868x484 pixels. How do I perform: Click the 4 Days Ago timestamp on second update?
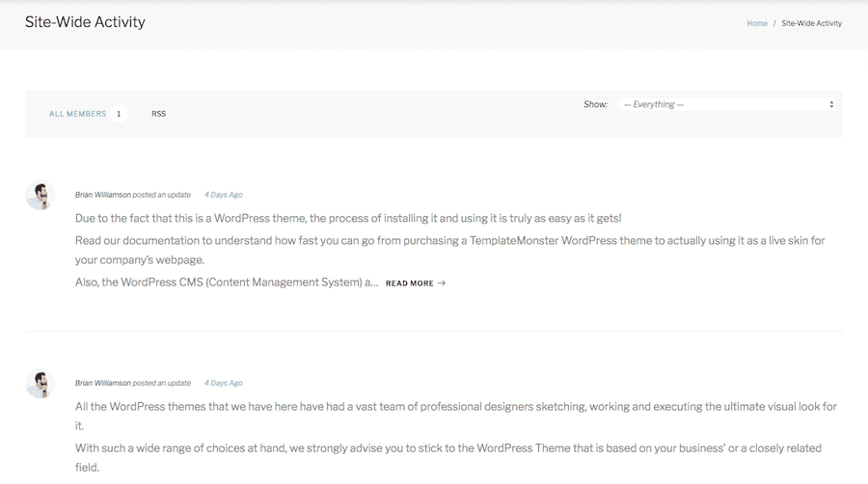(x=223, y=383)
